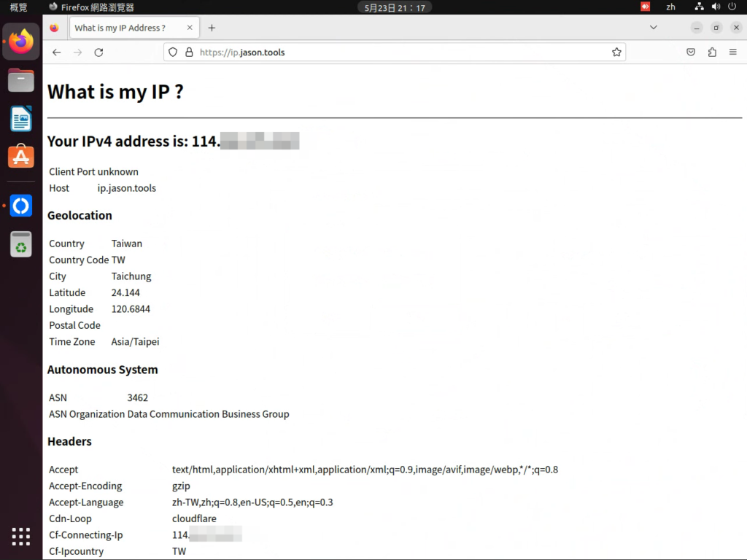Launch Files from the Ubuntu dock
Viewport: 747px width, 560px height.
pyautogui.click(x=21, y=80)
